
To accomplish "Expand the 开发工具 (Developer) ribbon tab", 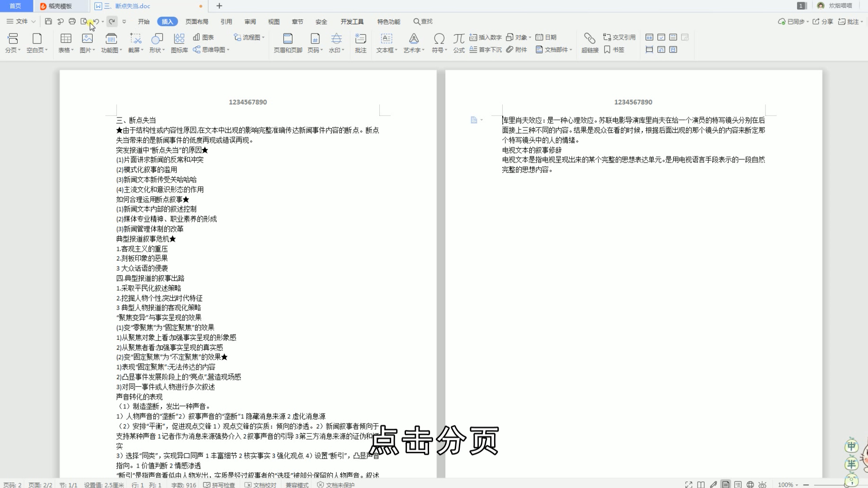I will [x=351, y=21].
